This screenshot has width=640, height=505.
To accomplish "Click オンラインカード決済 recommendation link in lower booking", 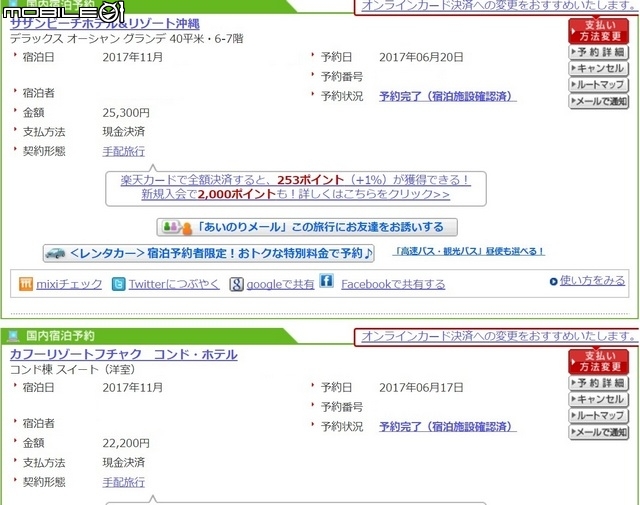I will (498, 336).
